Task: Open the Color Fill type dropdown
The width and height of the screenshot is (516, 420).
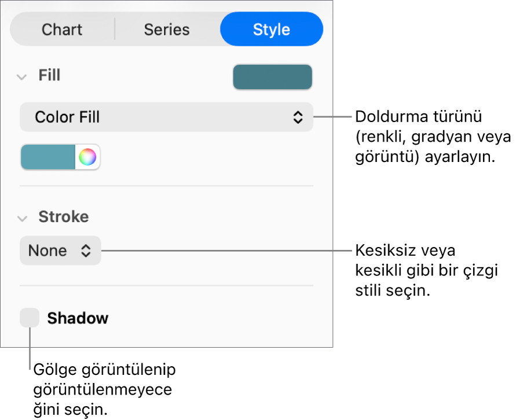Action: pos(166,117)
